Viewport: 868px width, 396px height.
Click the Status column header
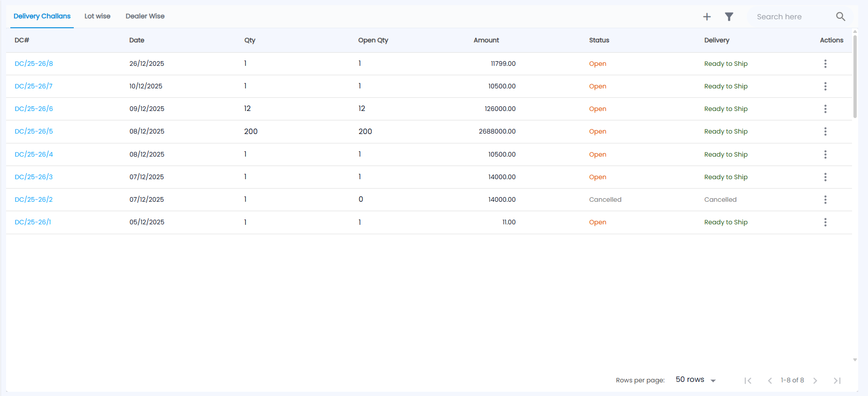[x=599, y=40]
